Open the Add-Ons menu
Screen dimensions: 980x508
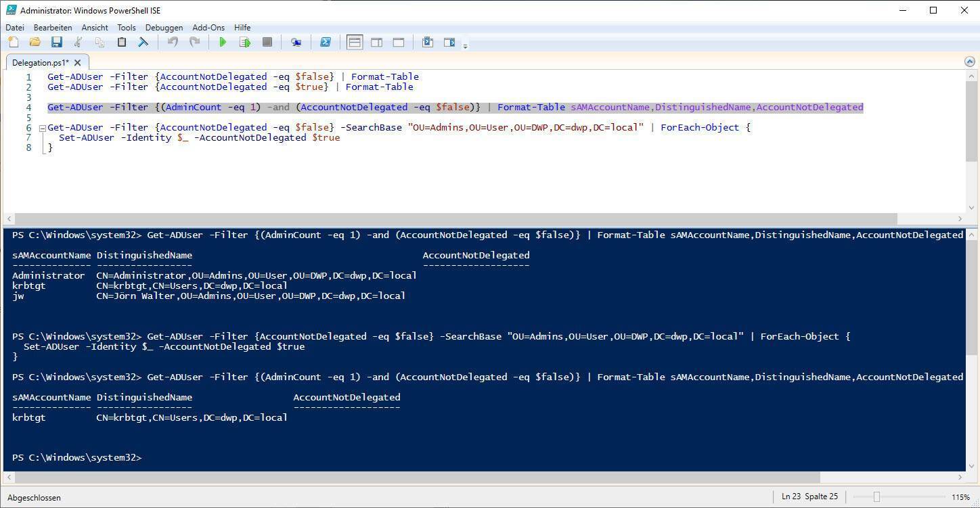208,28
